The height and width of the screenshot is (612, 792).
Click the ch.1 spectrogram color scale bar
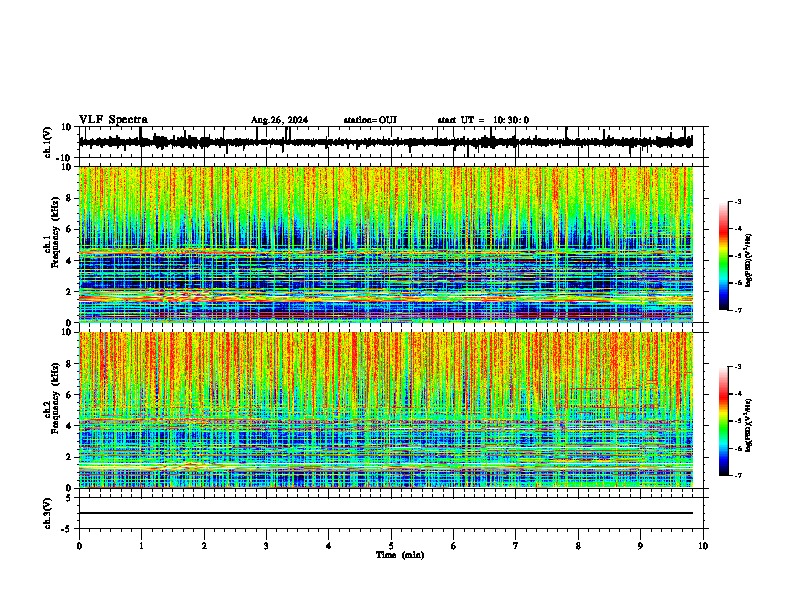724,256
